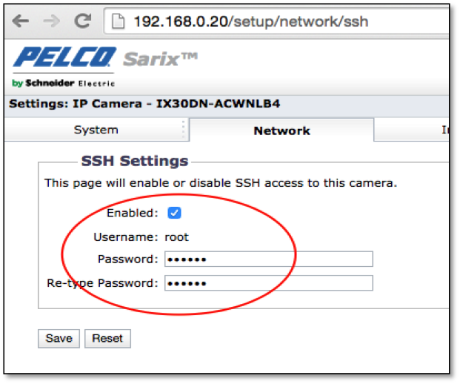
Task: Click the Pelco logo
Action: pos(64,57)
